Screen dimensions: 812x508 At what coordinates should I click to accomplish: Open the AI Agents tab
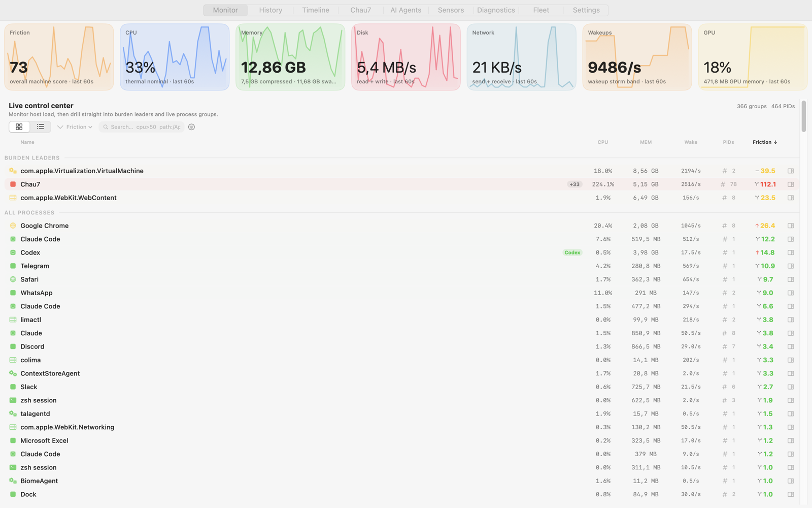click(x=406, y=10)
